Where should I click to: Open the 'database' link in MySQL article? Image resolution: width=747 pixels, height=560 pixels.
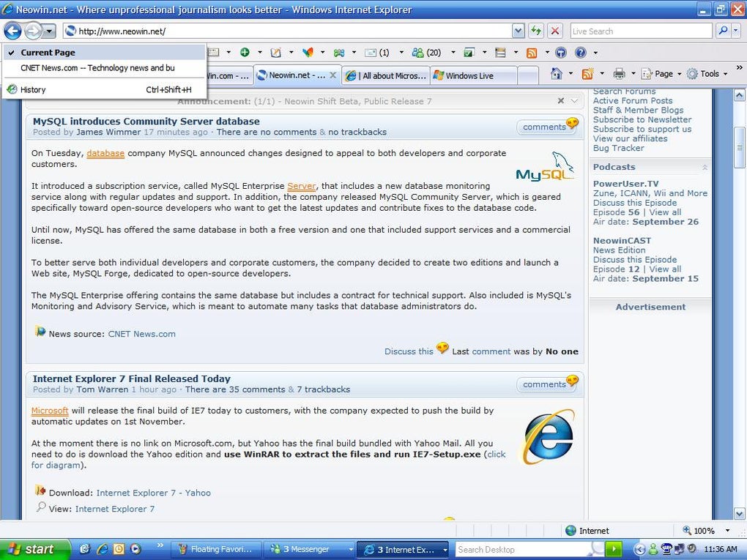[105, 153]
